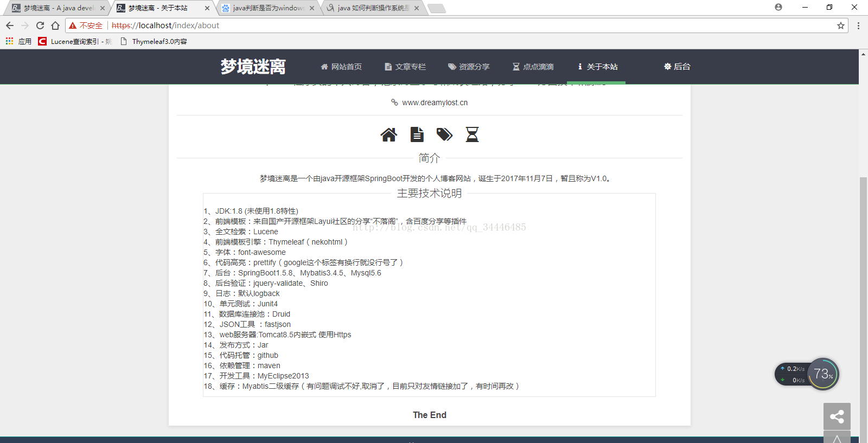The height and width of the screenshot is (443, 868).
Task: Open a new browser tab
Action: point(436,8)
